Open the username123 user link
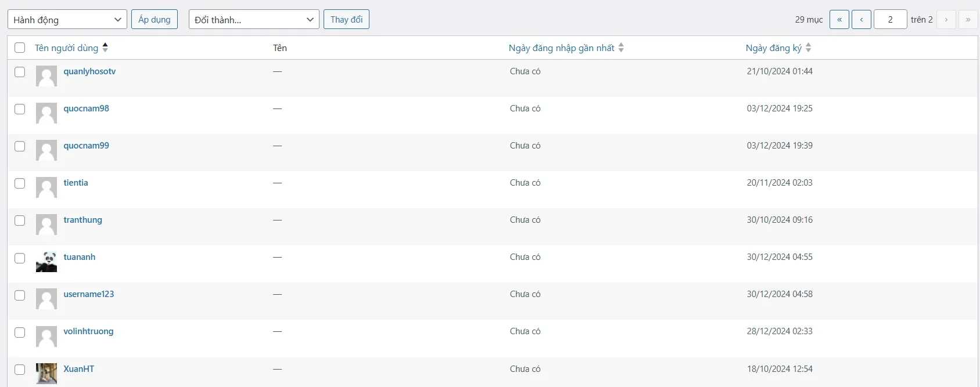 pyautogui.click(x=89, y=294)
